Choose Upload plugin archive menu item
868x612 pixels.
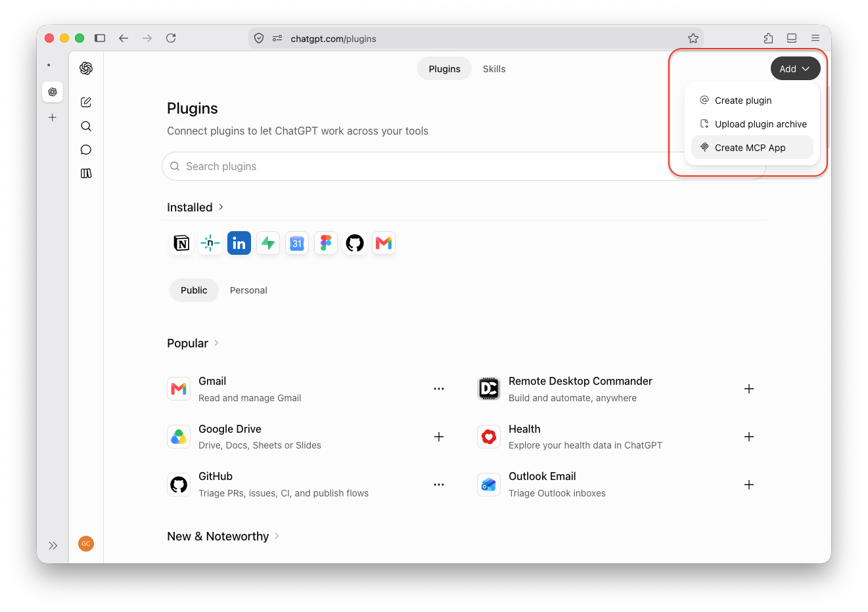coord(752,124)
